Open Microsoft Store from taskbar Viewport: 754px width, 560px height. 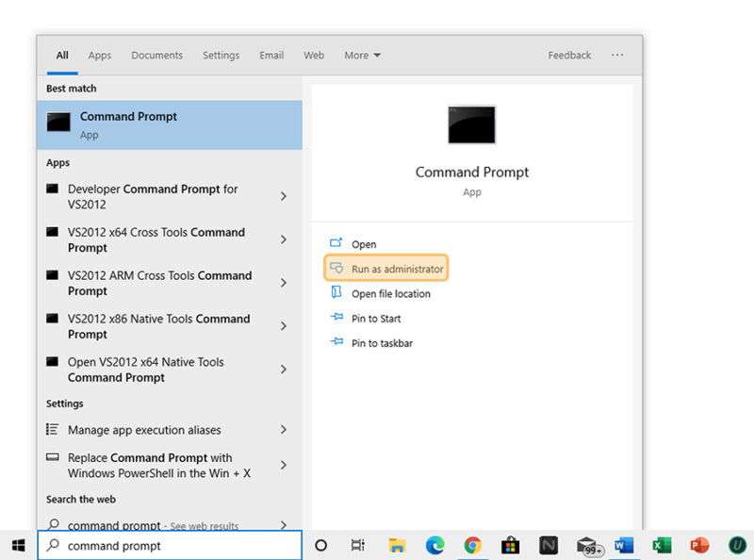click(510, 546)
